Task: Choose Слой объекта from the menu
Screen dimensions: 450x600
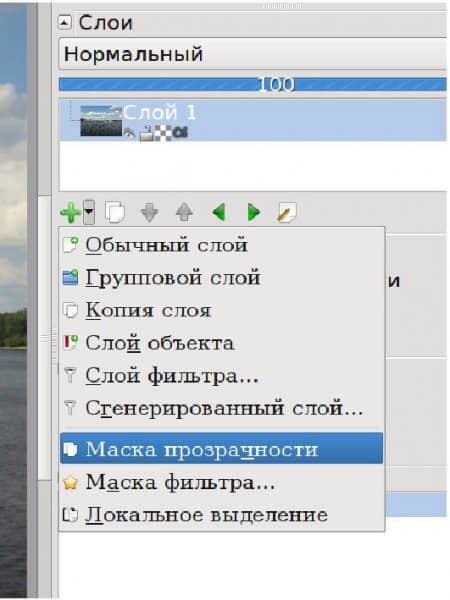Action: 222,343
